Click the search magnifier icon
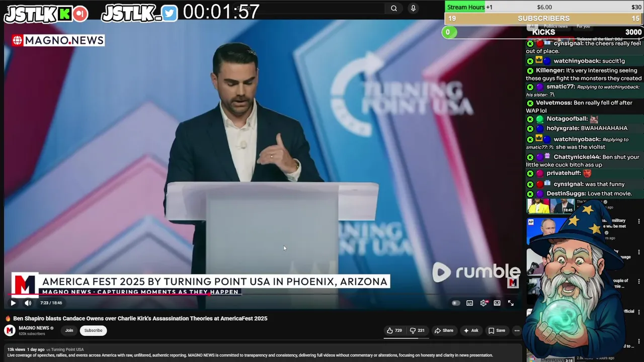This screenshot has width=644, height=362. (394, 8)
